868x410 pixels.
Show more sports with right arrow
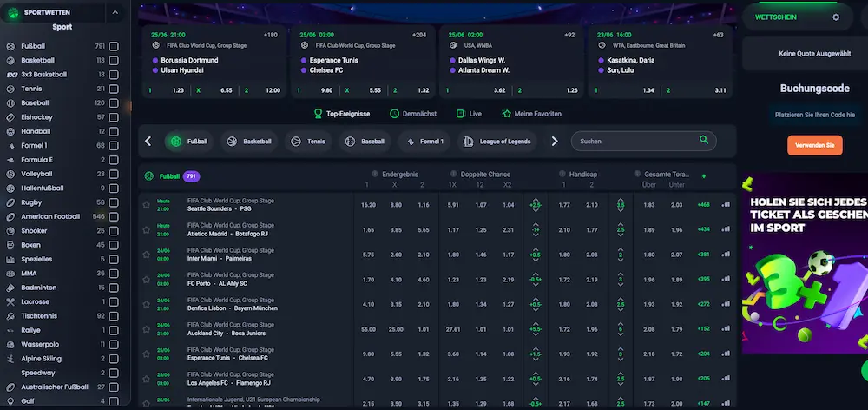tap(555, 142)
